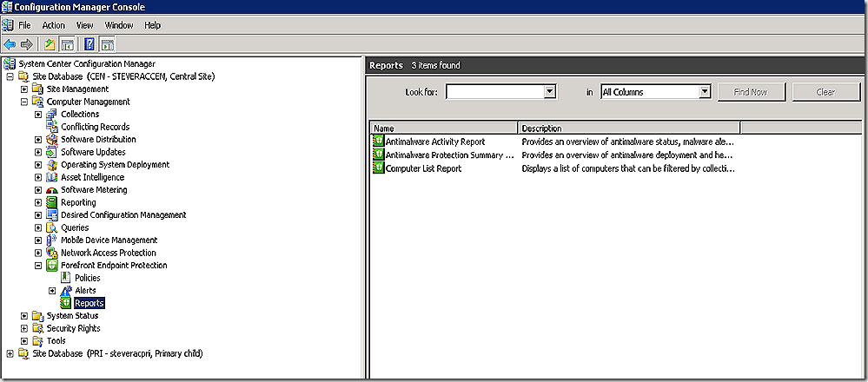The height and width of the screenshot is (382, 868).
Task: Collapse the Site Database CEN node
Action: click(10, 76)
